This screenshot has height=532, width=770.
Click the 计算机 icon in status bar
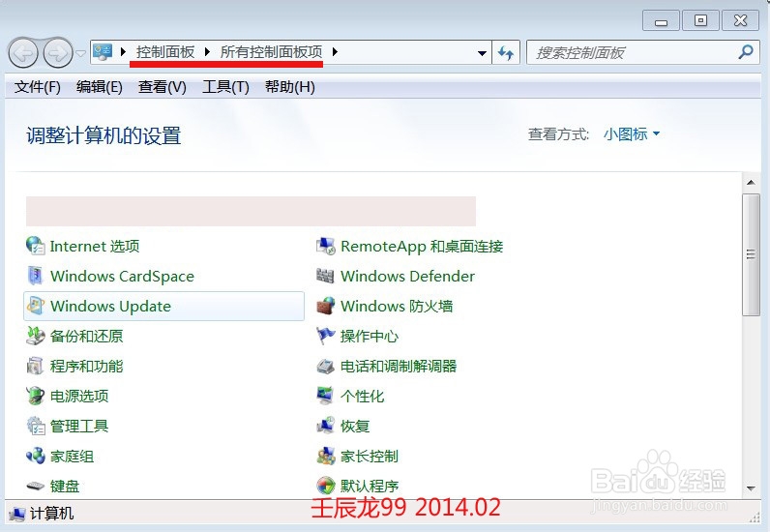pyautogui.click(x=16, y=514)
